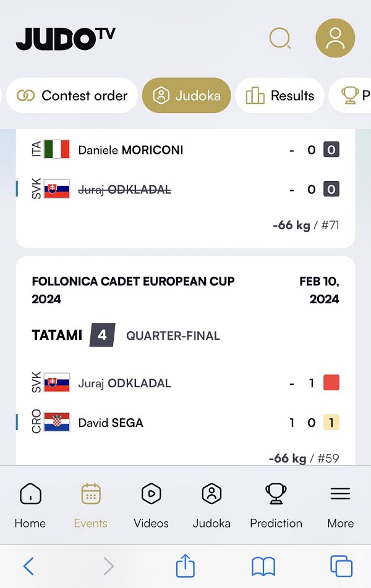
Task: Show Safari open tabs overview
Action: pos(341,566)
